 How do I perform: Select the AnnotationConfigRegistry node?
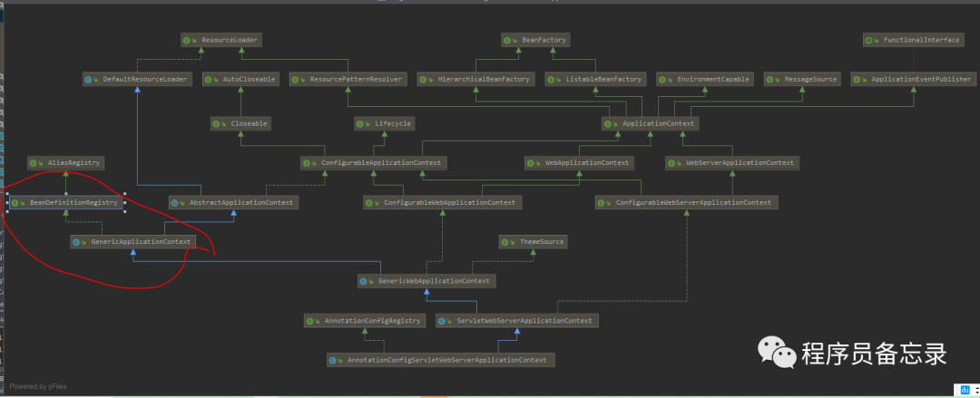coord(365,321)
